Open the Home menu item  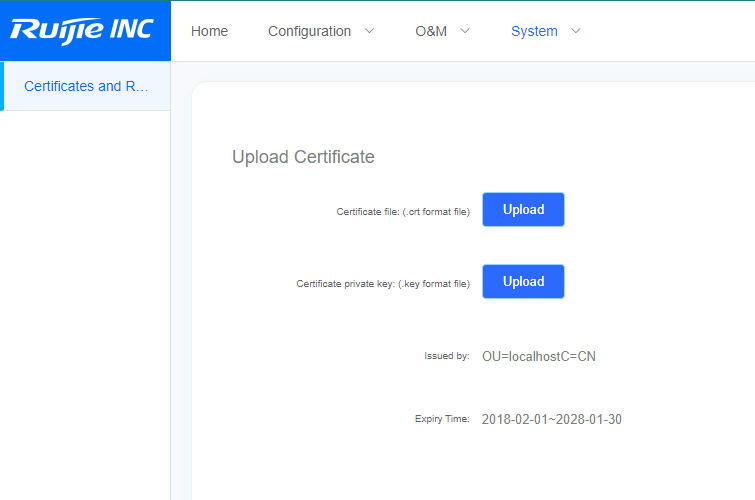[209, 31]
